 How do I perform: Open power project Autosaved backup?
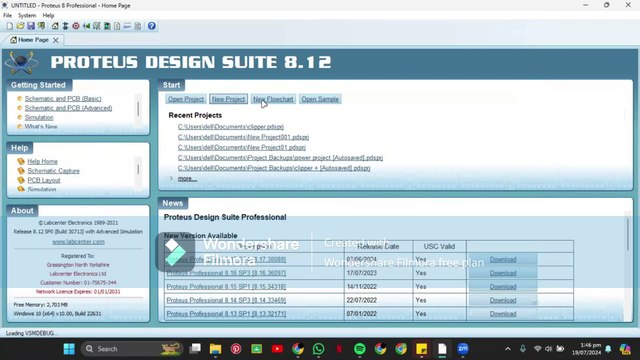coord(280,158)
